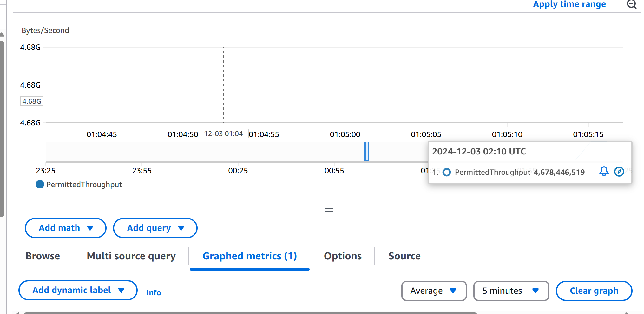Click the Apply time range link
This screenshot has width=644, height=314.
click(x=569, y=4)
